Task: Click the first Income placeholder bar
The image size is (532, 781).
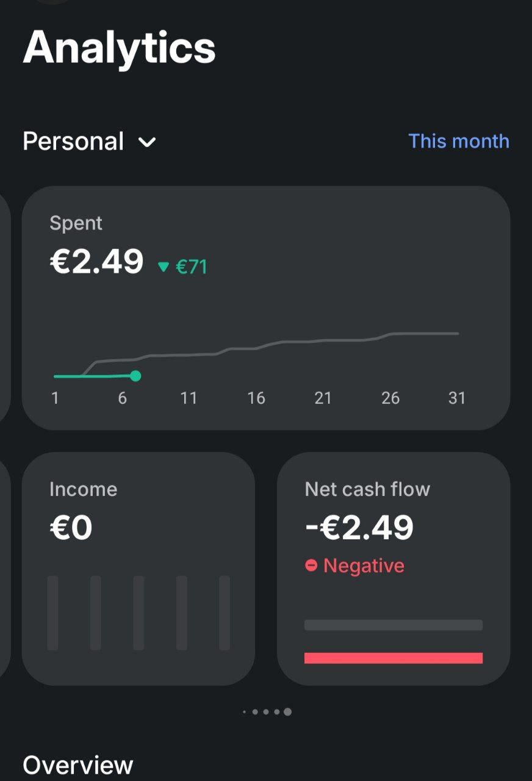Action: pyautogui.click(x=53, y=613)
